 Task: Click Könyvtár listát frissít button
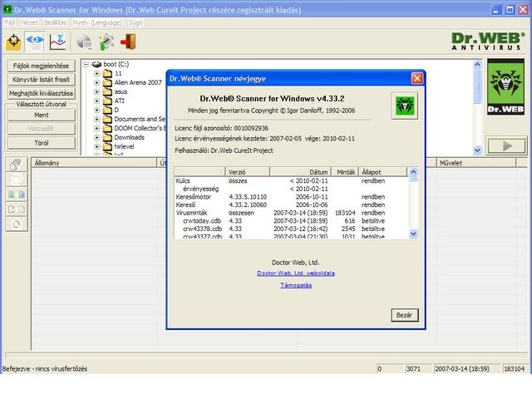pyautogui.click(x=42, y=80)
